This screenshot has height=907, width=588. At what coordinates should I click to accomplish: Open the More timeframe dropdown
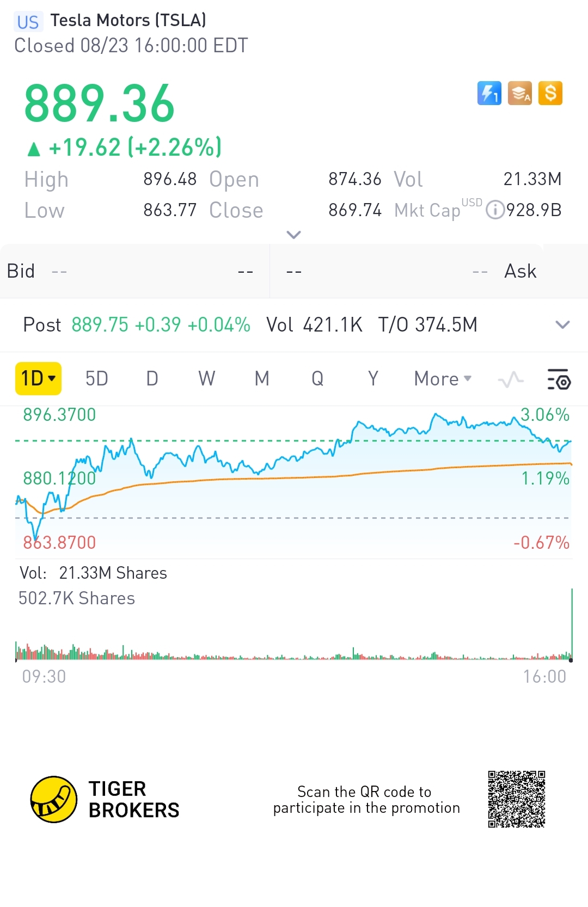click(x=443, y=379)
